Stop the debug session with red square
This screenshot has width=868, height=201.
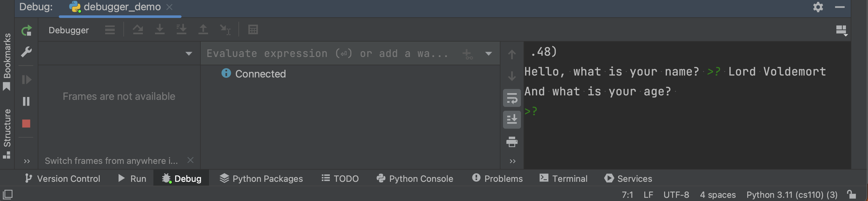click(26, 124)
